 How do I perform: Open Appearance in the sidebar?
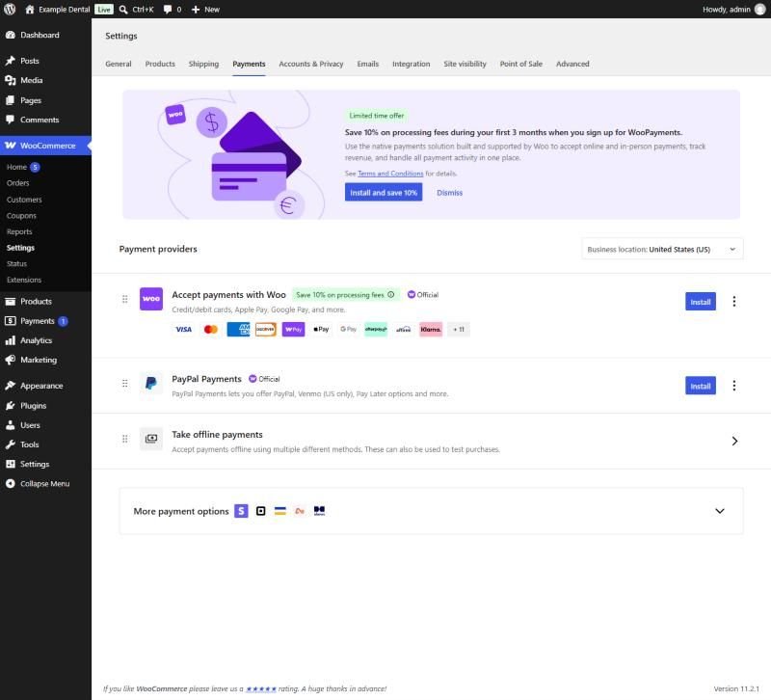point(45,386)
